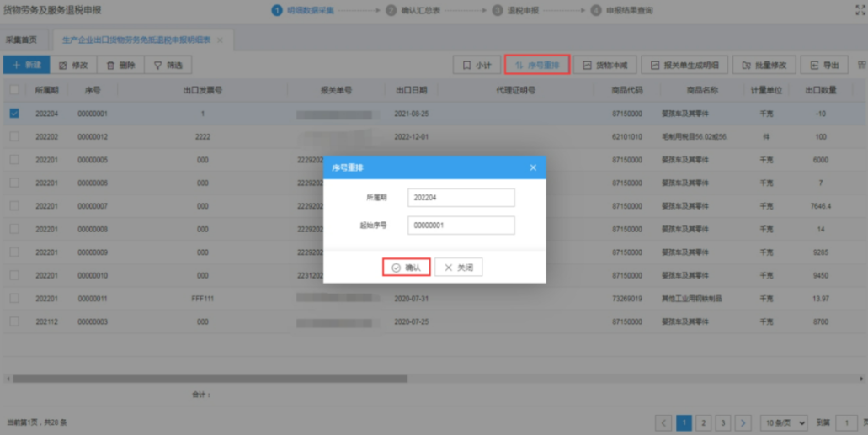Screen dimensions: 868x435
Task: Confirm the dialog with 确认 button
Action: coord(407,268)
